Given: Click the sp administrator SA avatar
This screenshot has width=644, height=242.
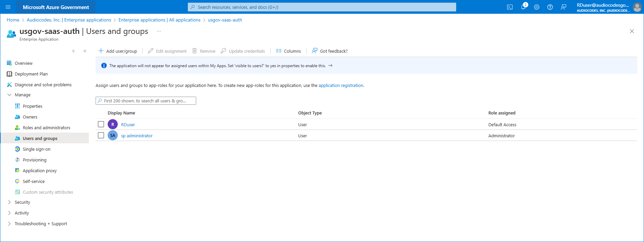Looking at the screenshot, I should (113, 135).
